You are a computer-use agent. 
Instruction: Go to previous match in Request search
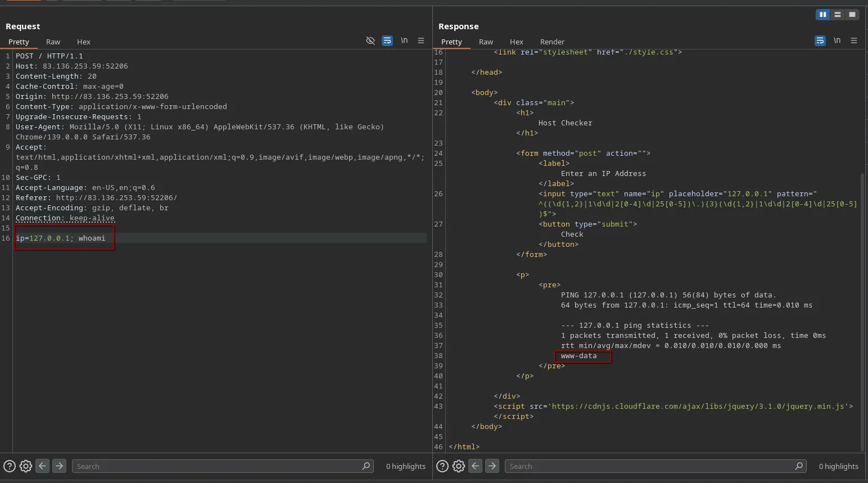coord(42,466)
